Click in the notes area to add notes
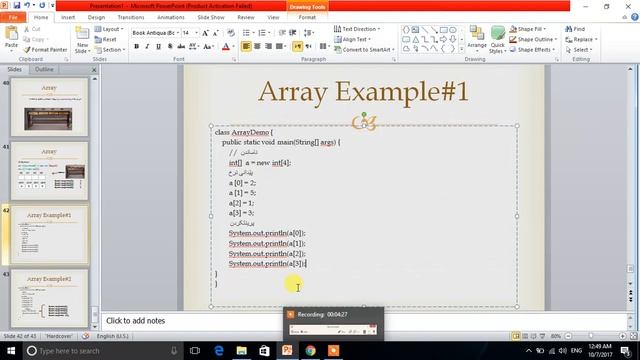Image resolution: width=640 pixels, height=360 pixels. (x=363, y=321)
